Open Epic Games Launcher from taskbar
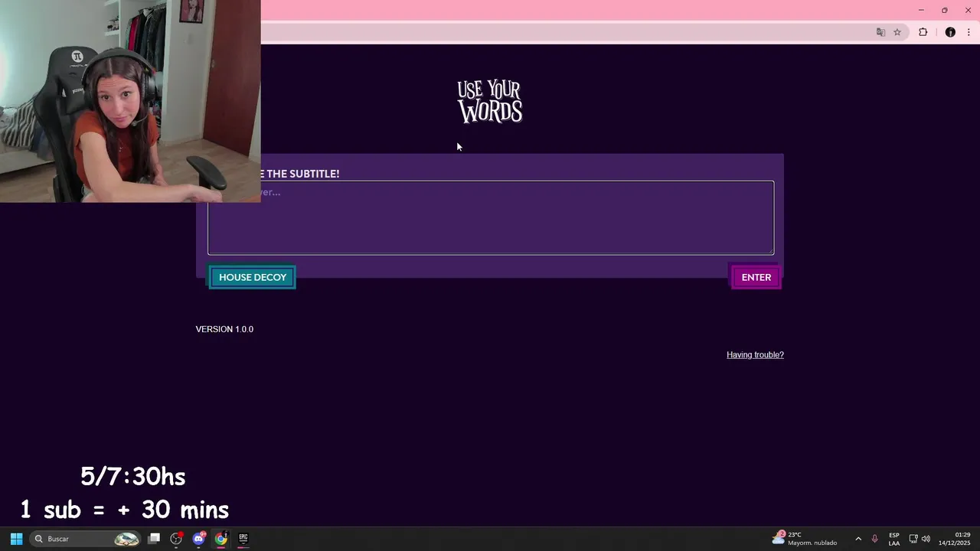 point(243,539)
